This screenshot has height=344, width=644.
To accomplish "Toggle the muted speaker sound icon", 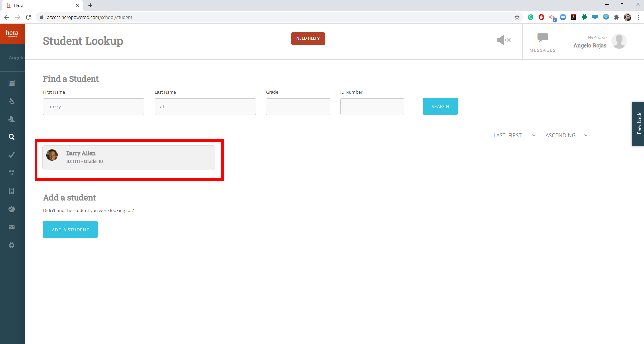I will click(504, 40).
